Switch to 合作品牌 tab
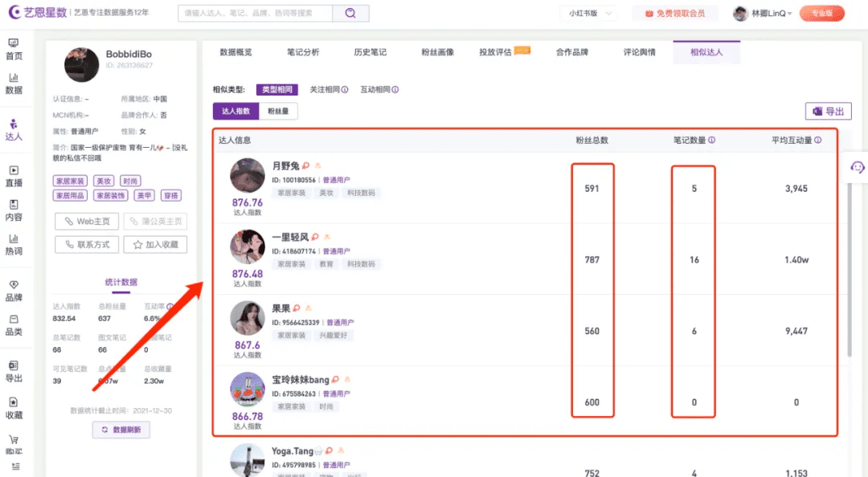This screenshot has width=868, height=477. click(x=572, y=52)
